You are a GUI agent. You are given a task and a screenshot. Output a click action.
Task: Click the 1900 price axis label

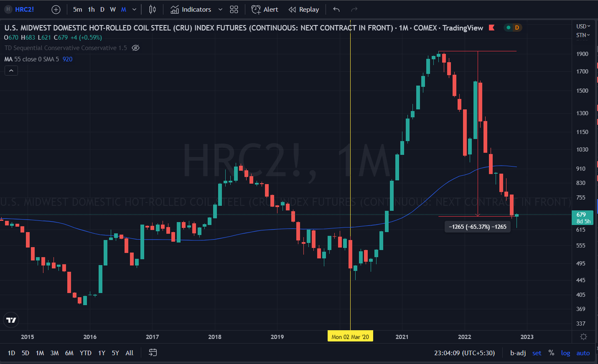point(582,54)
